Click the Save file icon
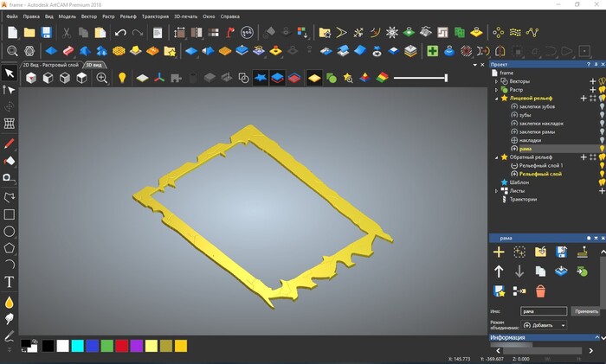 tap(46, 33)
